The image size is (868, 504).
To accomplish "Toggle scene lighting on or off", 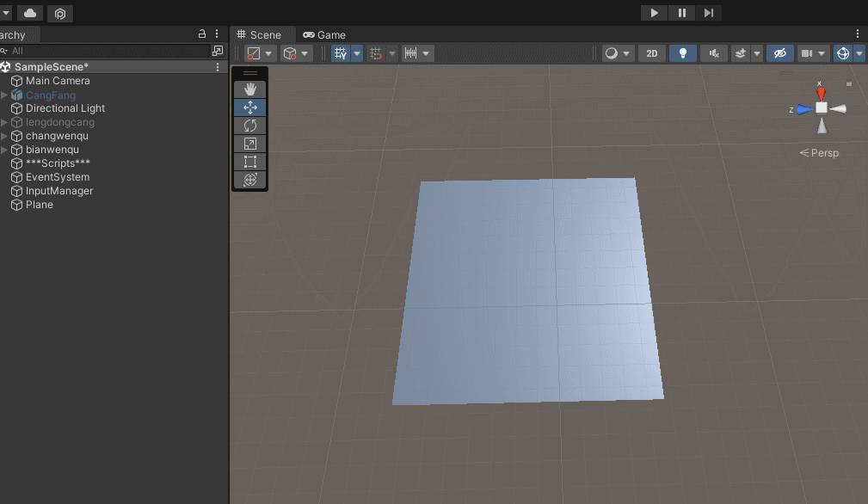I will click(682, 52).
